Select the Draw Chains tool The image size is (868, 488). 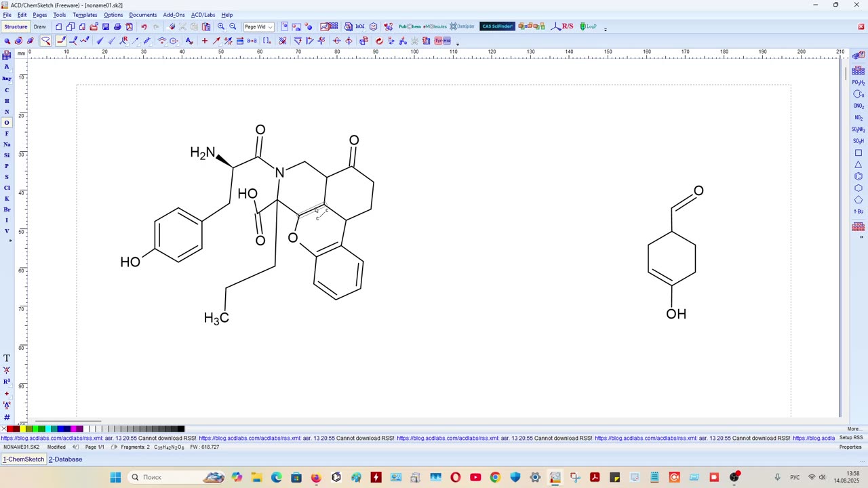click(x=84, y=41)
